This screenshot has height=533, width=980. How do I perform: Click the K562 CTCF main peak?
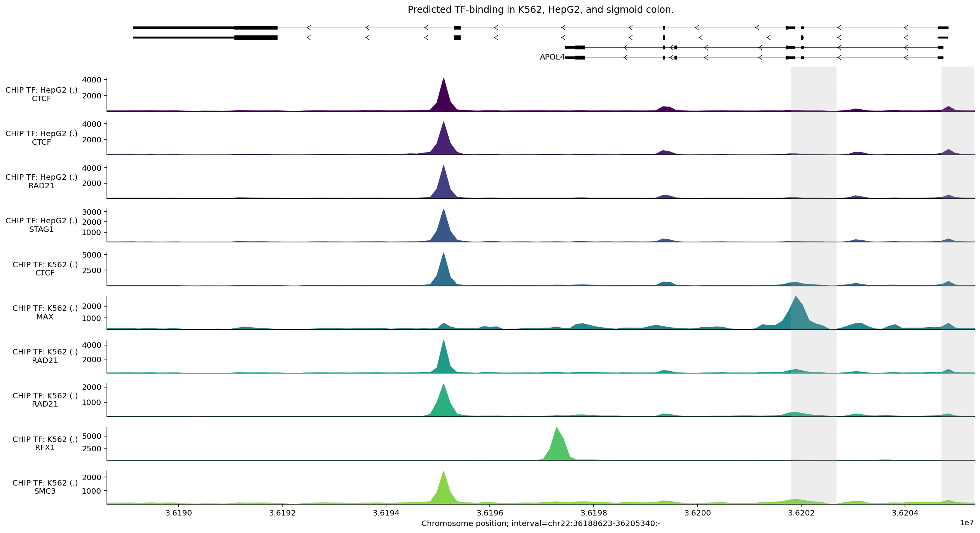coord(444,272)
